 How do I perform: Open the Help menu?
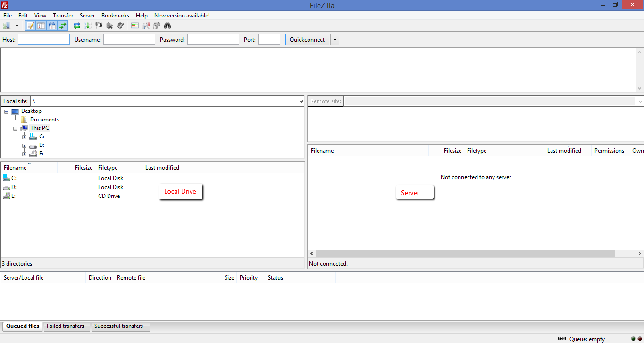[142, 16]
